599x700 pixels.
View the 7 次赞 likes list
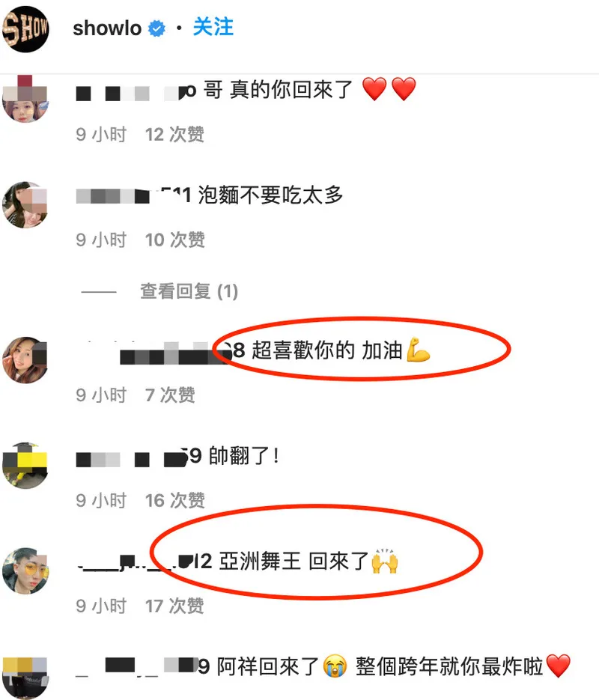click(x=170, y=395)
